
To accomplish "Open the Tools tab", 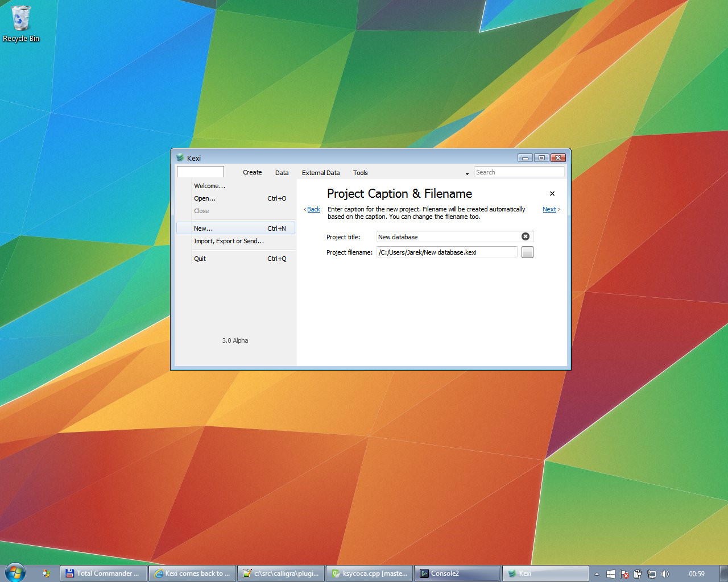I will 360,173.
